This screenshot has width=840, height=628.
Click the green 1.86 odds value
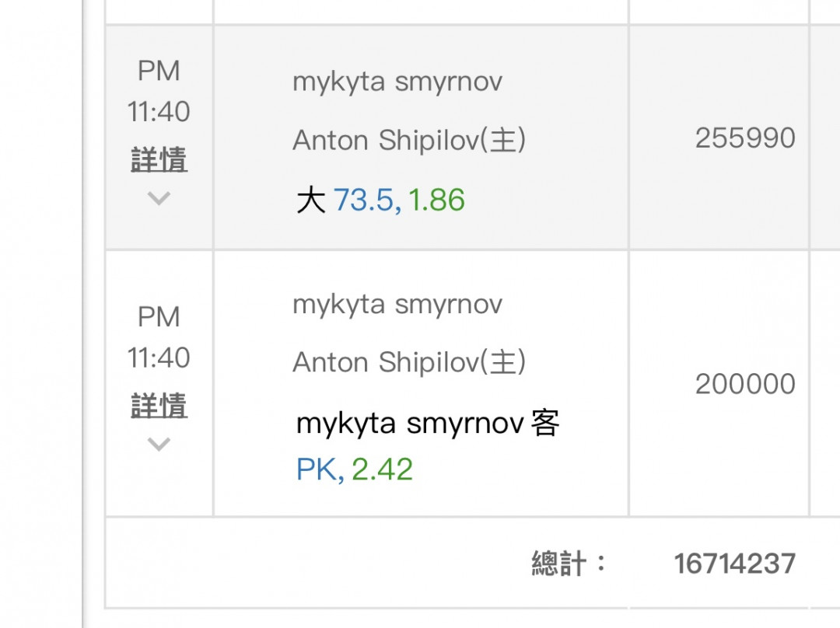pos(436,201)
